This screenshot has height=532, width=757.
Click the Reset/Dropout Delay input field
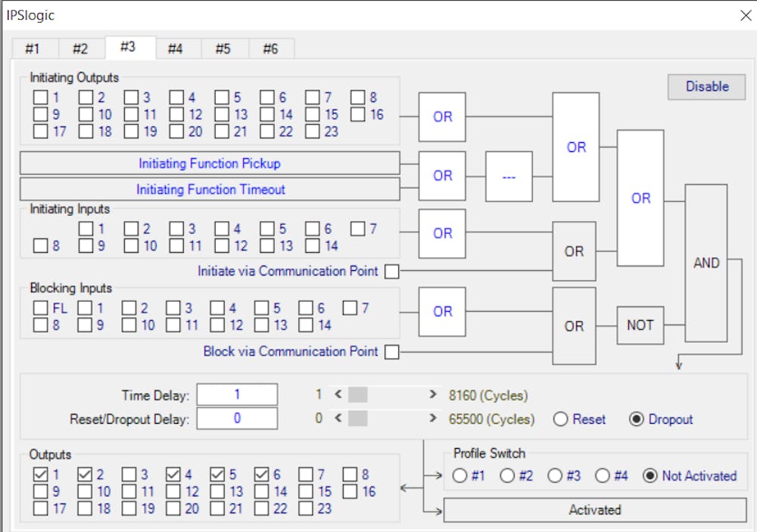click(x=237, y=418)
